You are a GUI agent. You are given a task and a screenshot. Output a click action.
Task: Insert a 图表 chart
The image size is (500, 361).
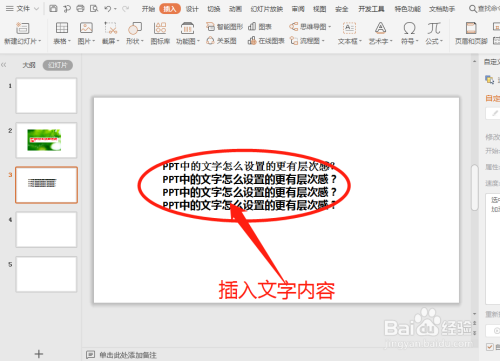pyautogui.click(x=260, y=27)
